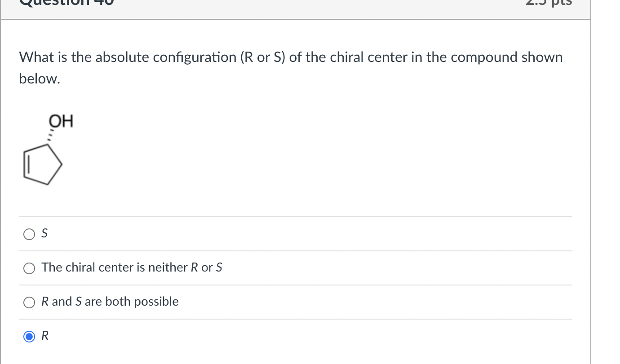Click the dashed wedge bond on the molecule
Viewport: 620px width, 364px height.
tap(51, 135)
